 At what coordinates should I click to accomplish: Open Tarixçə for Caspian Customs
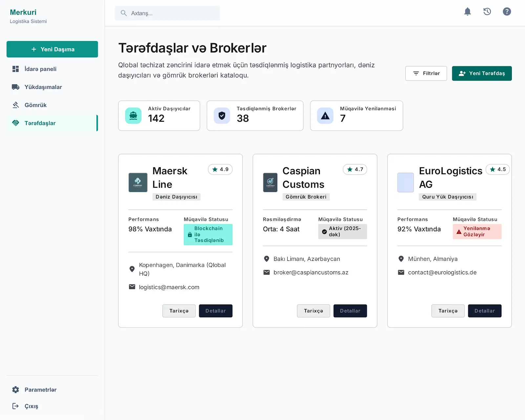313,311
